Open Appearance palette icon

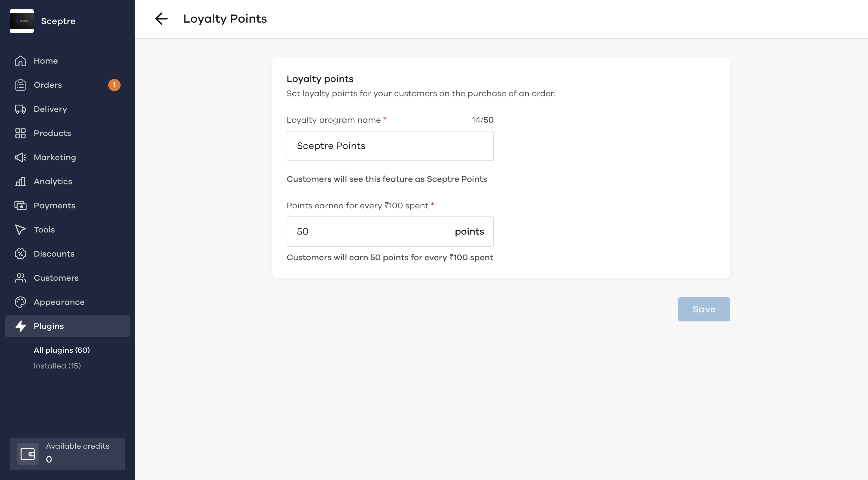[20, 302]
